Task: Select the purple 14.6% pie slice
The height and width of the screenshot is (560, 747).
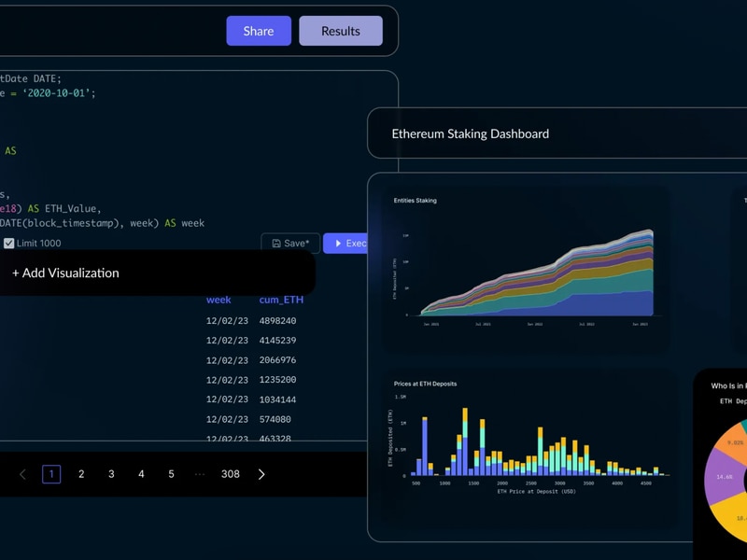Action: (722, 476)
